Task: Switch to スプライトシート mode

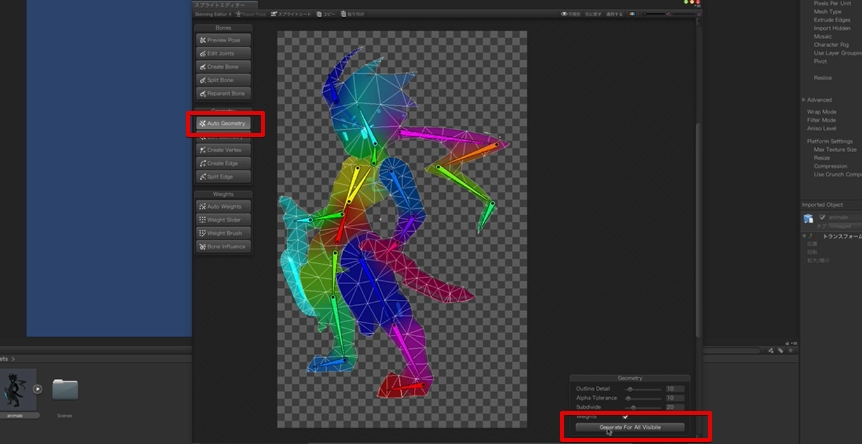Action: pos(291,14)
